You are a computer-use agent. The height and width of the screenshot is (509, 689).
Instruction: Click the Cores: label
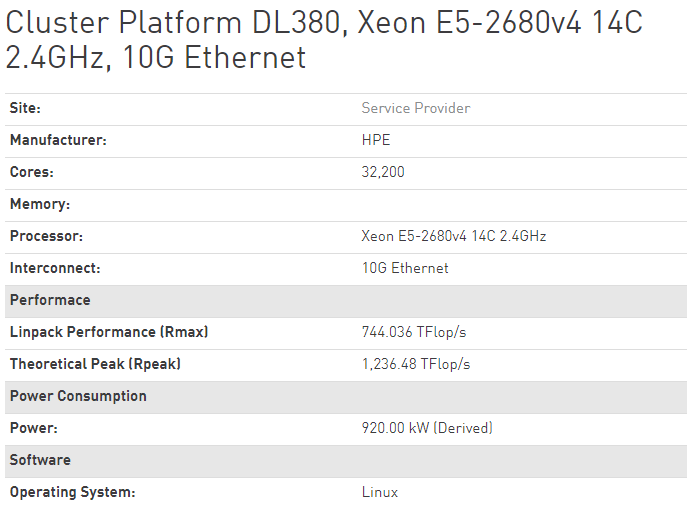tap(32, 172)
